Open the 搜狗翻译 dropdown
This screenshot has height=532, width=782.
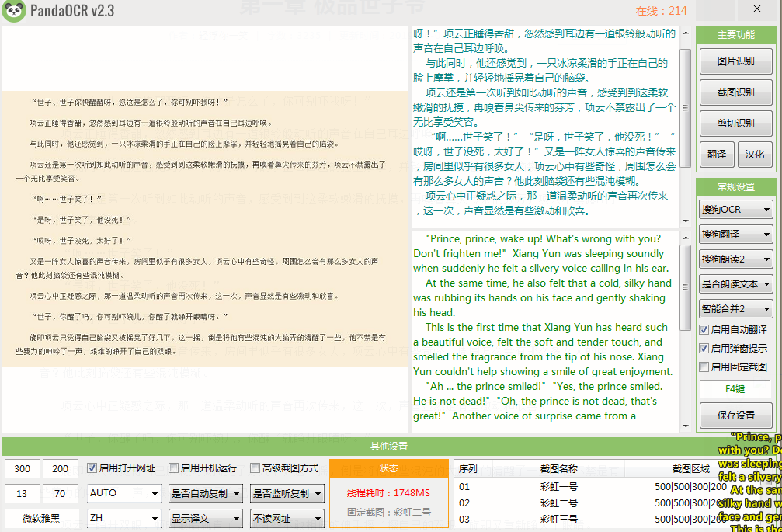[x=735, y=235]
